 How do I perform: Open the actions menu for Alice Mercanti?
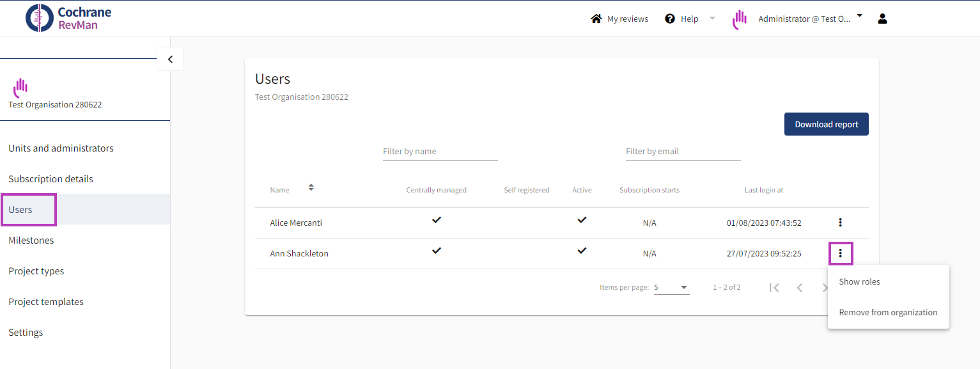(840, 223)
